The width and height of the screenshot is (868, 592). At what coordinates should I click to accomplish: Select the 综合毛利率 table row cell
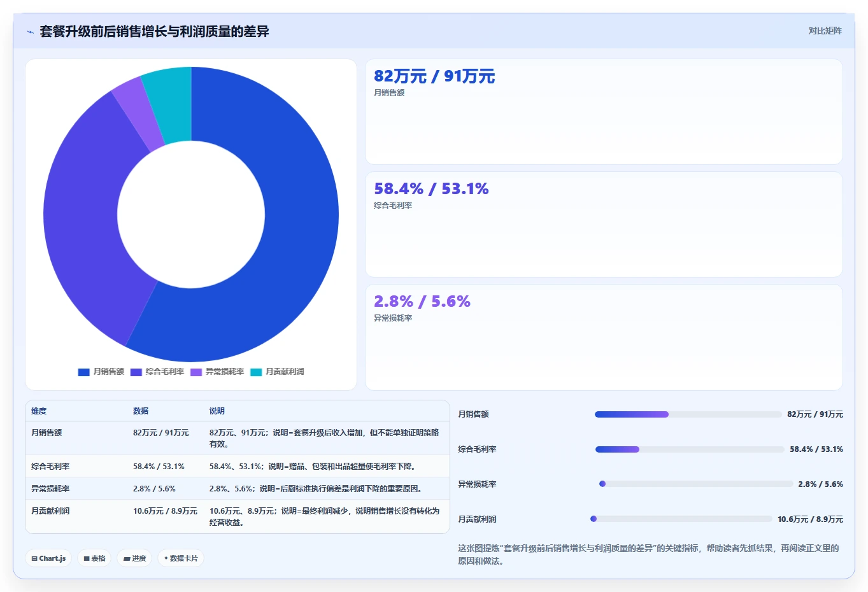[50, 467]
